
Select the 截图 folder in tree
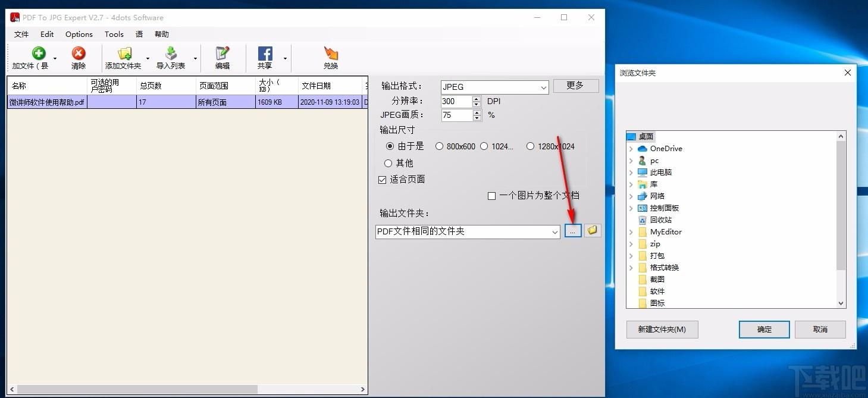click(651, 280)
